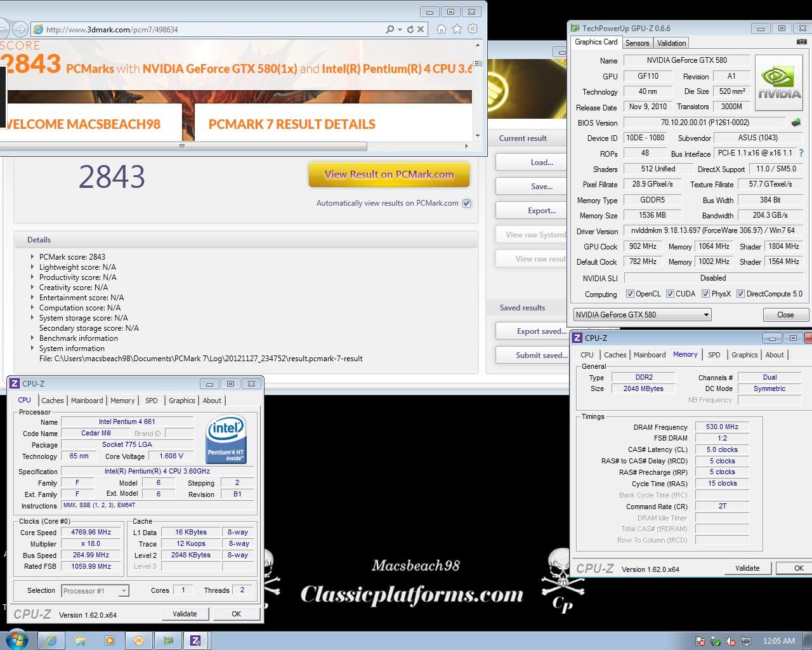Click the volume speaker tray icon

click(x=731, y=641)
